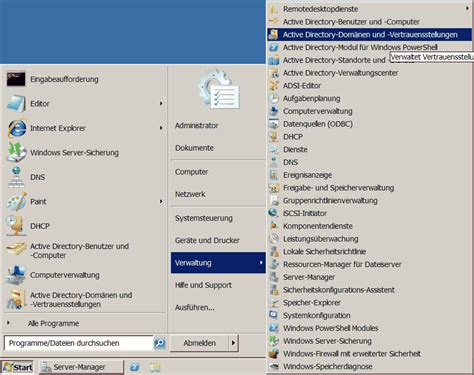474x375 pixels.
Task: Click the ADSI-Editor icon
Action: coord(274,85)
